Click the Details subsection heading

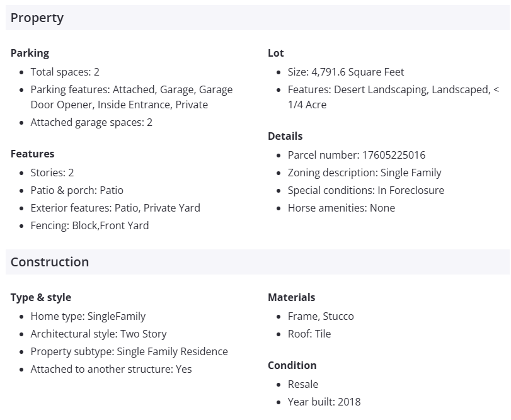click(x=285, y=136)
